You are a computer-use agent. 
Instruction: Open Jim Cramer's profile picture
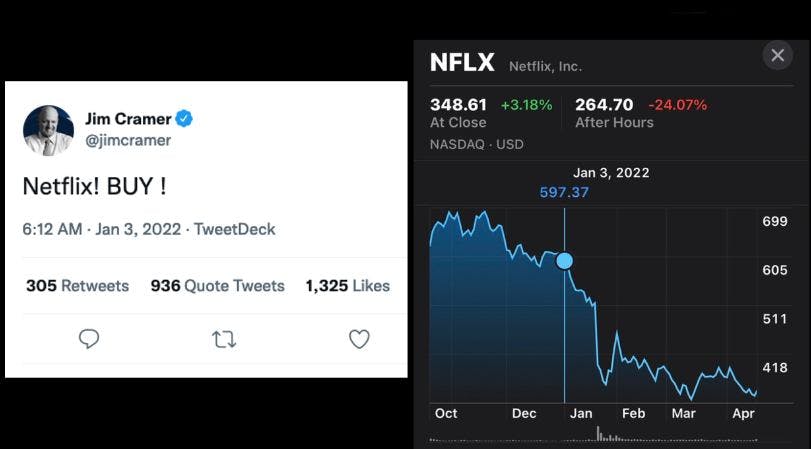(x=48, y=130)
